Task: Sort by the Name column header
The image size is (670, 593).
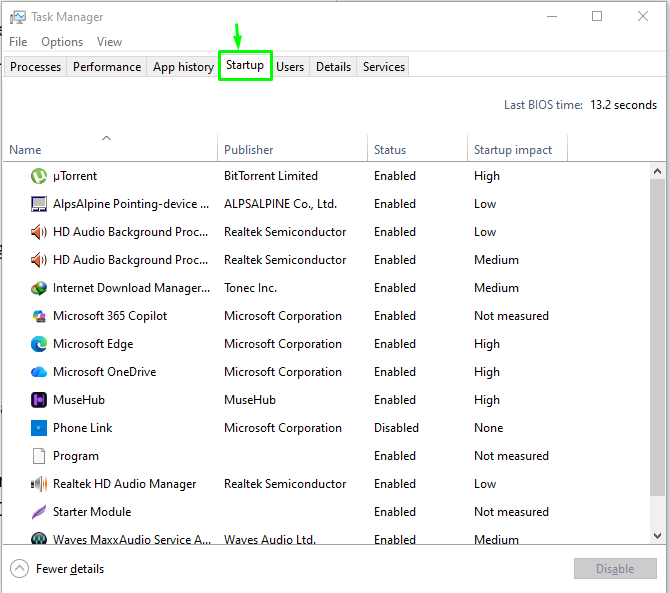Action: (x=110, y=150)
